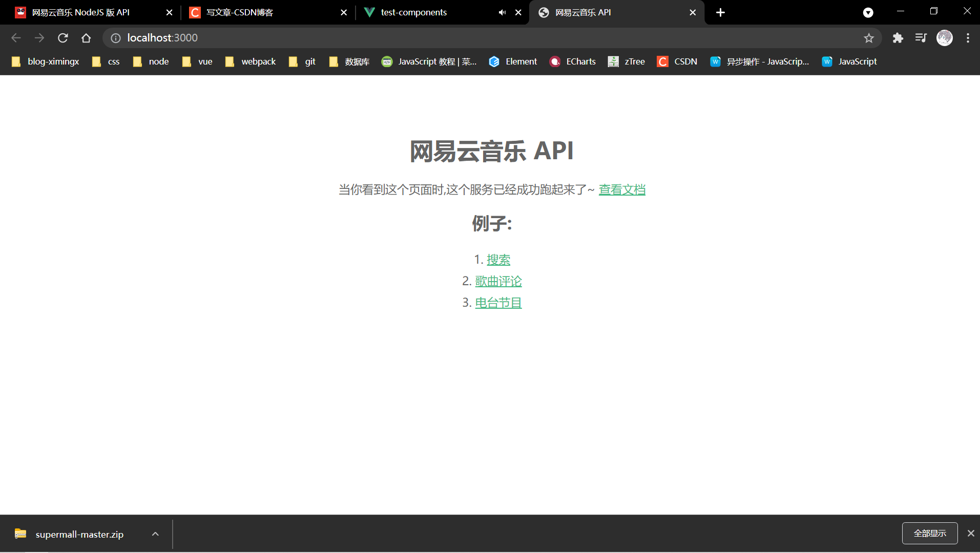The height and width of the screenshot is (553, 980).
Task: Open the css bookmark folder
Action: (x=106, y=61)
